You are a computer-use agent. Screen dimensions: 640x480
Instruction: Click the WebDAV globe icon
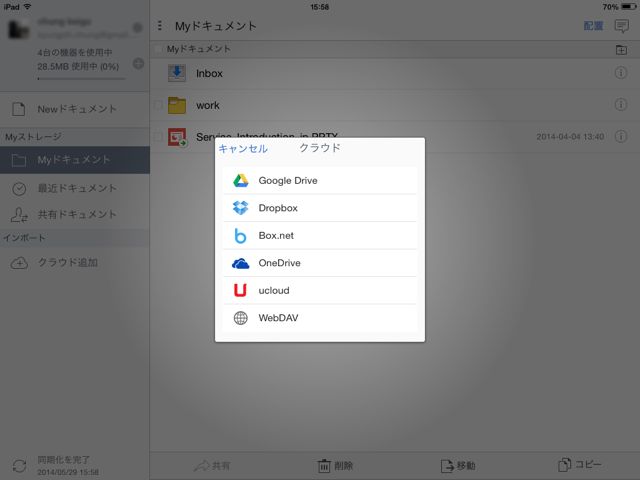click(240, 318)
